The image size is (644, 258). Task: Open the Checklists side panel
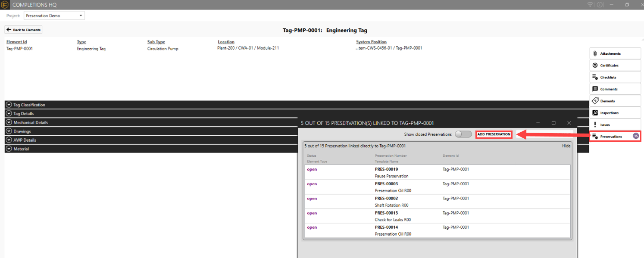(615, 77)
